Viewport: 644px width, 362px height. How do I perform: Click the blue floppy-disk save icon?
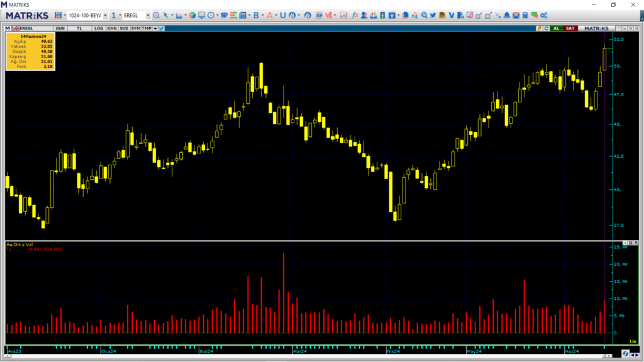coord(58,15)
